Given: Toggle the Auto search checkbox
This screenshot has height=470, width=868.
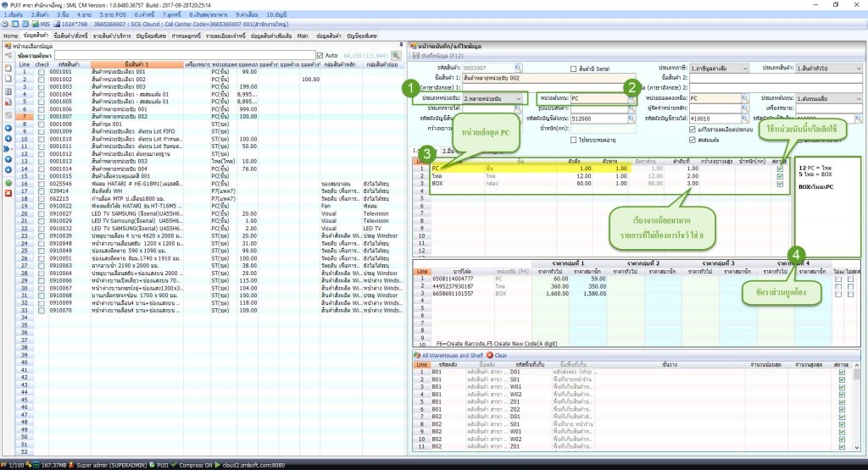Looking at the screenshot, I should [320, 55].
